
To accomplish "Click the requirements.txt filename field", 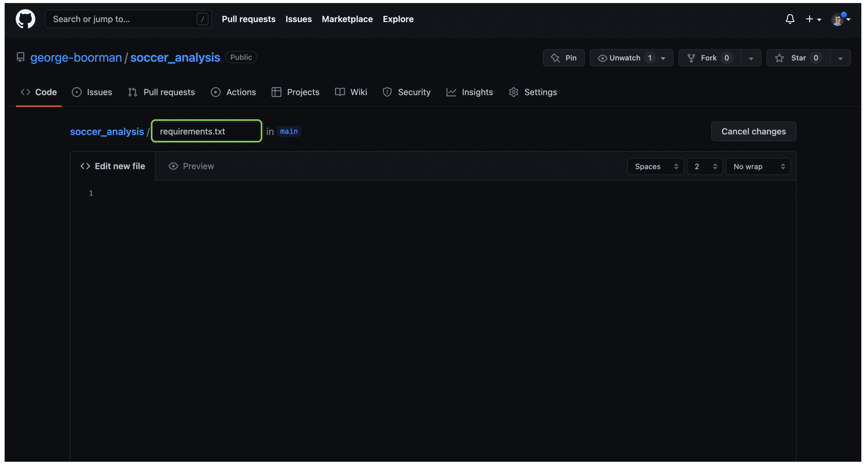I will coord(207,131).
